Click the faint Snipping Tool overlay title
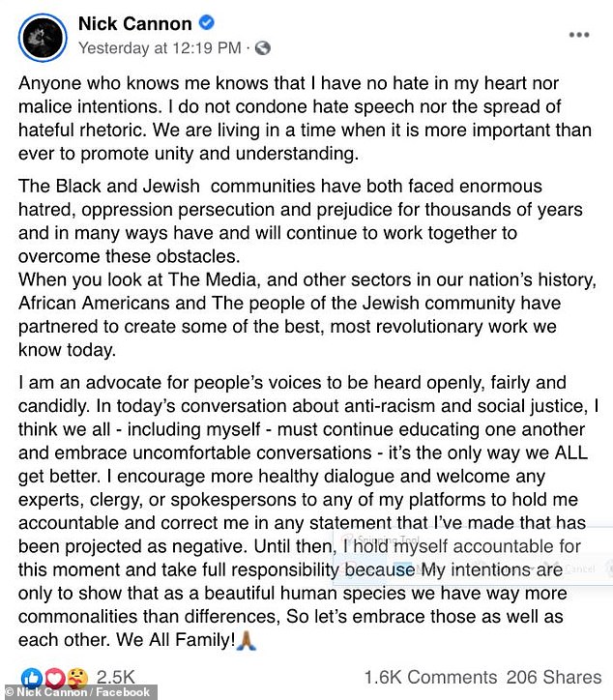Screen dimensions: 613x700 pos(388,540)
